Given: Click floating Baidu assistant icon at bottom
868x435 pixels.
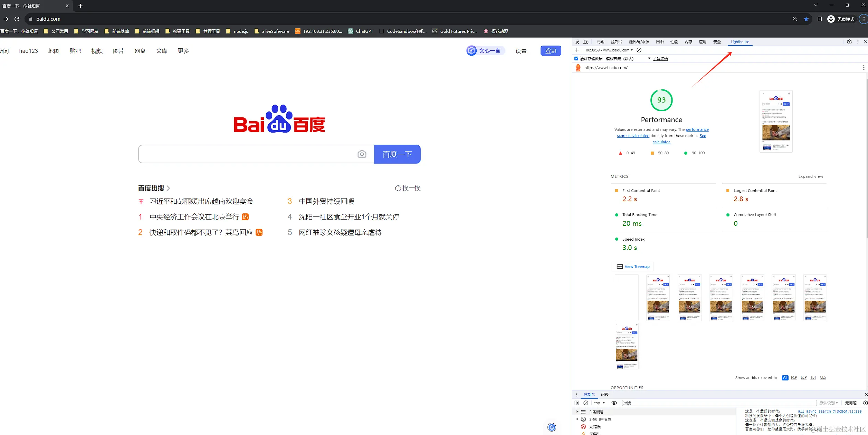Looking at the screenshot, I should click(x=552, y=427).
